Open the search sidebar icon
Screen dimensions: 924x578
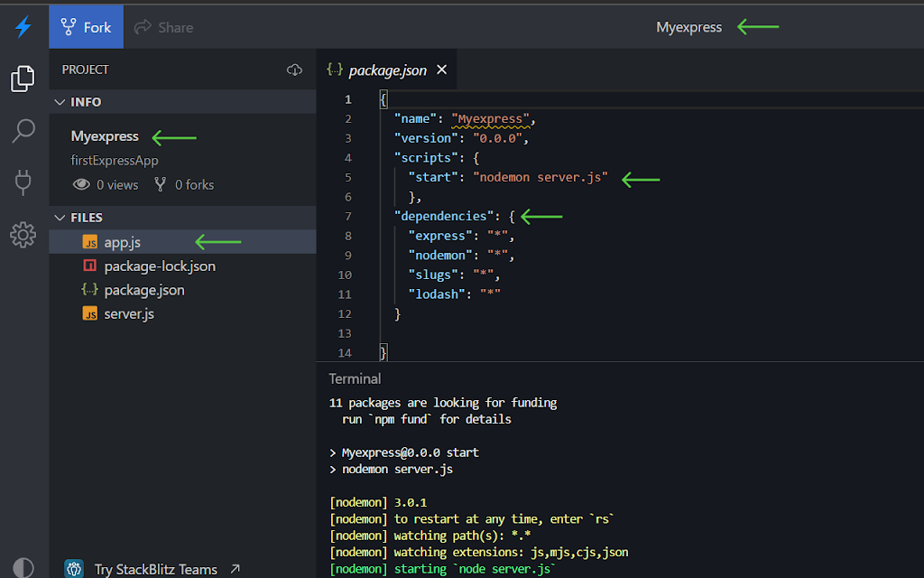tap(23, 130)
